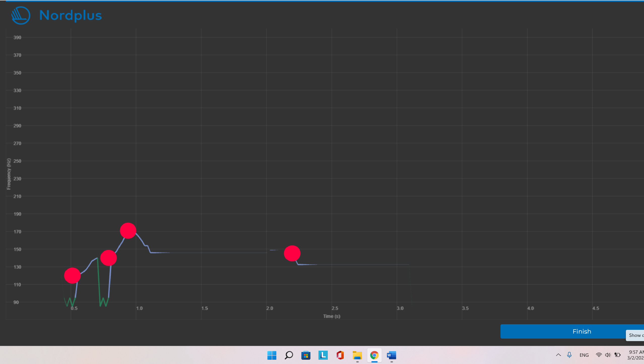Open the Office app from the taskbar
Image resolution: width=644 pixels, height=364 pixels.
tap(340, 355)
